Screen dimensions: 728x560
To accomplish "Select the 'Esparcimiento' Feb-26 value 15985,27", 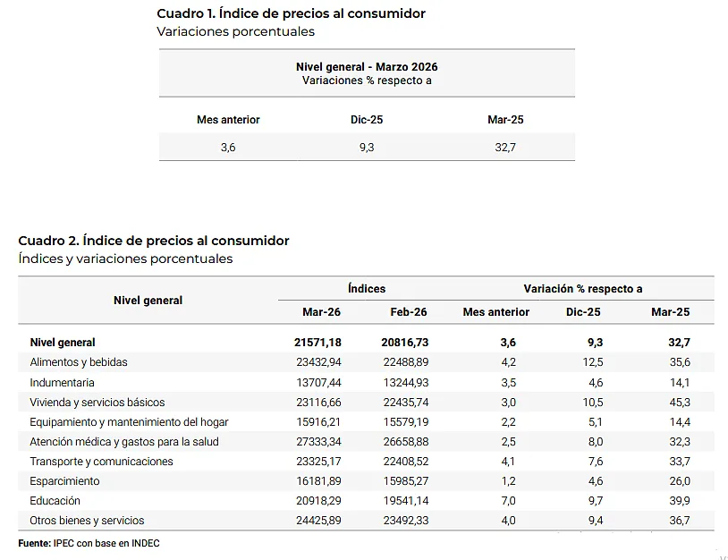I will (x=404, y=481).
